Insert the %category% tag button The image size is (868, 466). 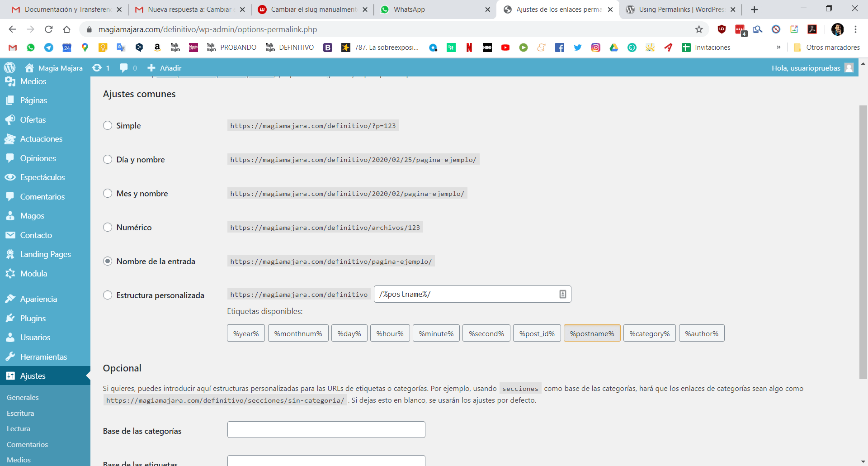[649, 333]
